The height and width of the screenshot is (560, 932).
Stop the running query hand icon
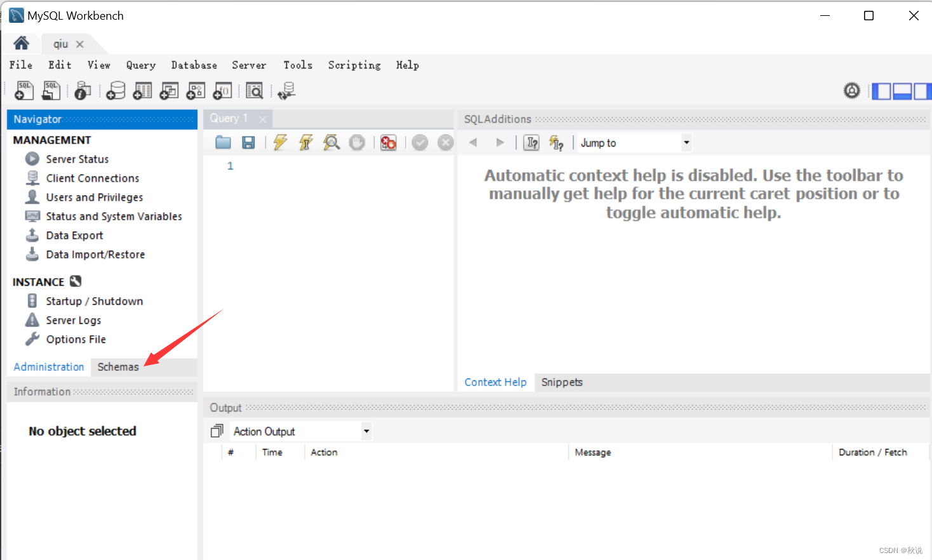point(357,142)
